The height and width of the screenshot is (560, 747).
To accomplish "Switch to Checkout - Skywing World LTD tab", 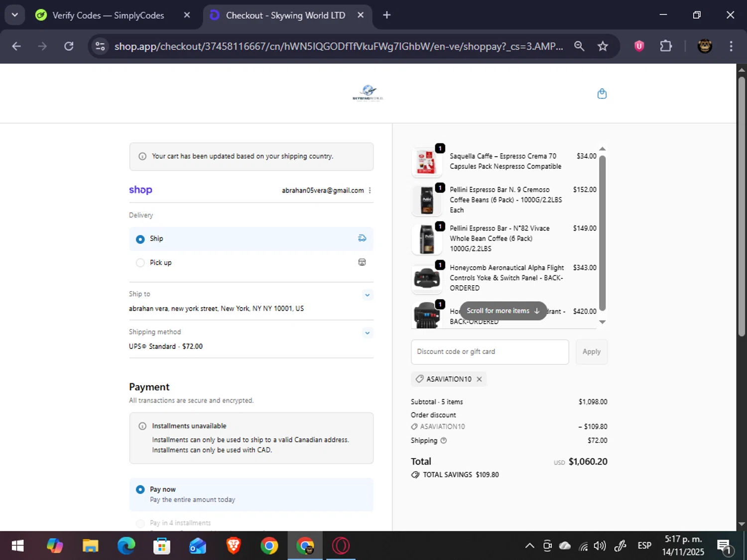I will (285, 15).
